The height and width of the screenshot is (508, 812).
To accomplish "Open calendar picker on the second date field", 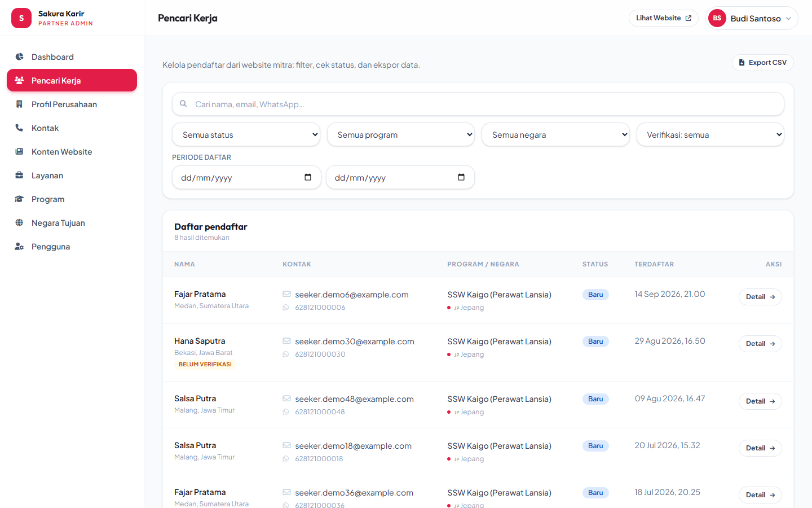I will pyautogui.click(x=461, y=177).
